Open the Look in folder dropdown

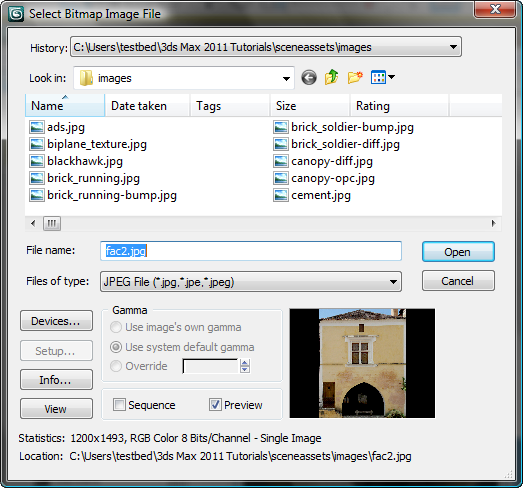(286, 78)
